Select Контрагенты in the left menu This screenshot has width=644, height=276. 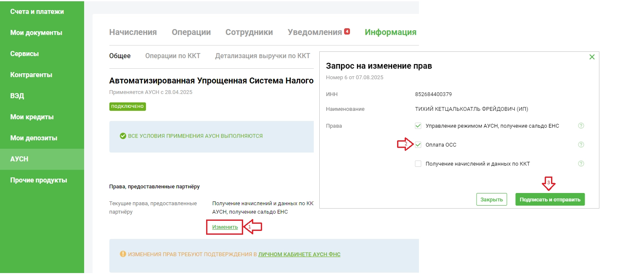(x=31, y=75)
